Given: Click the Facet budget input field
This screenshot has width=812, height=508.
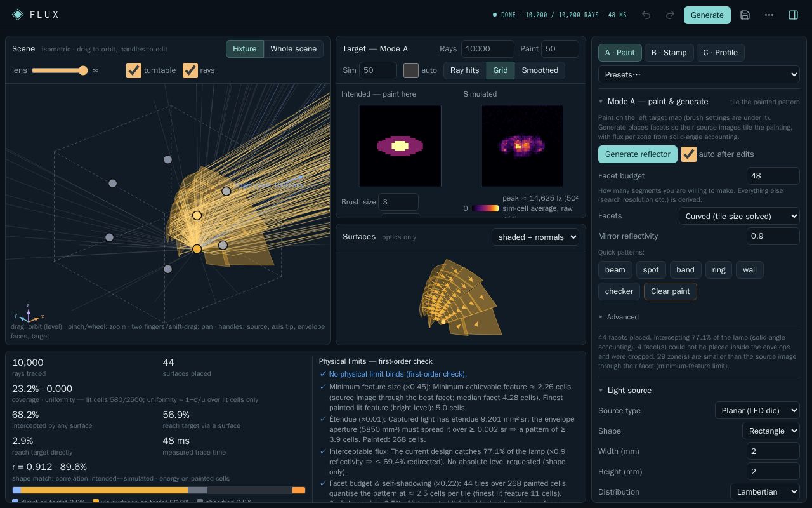Looking at the screenshot, I should [x=773, y=176].
